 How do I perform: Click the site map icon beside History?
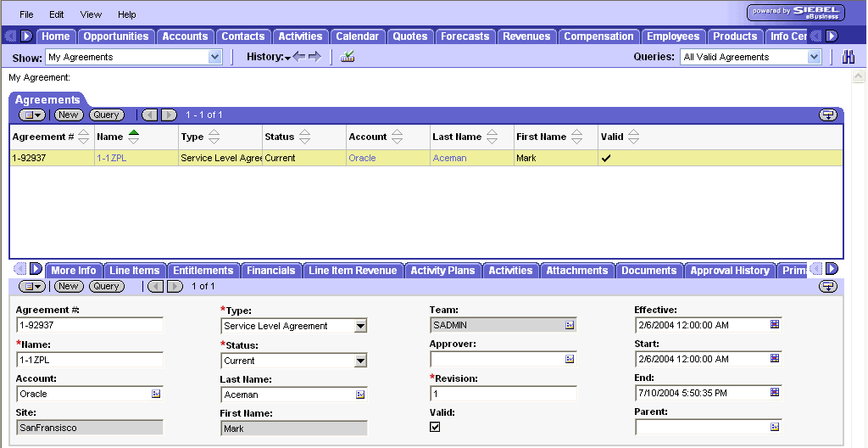[348, 57]
